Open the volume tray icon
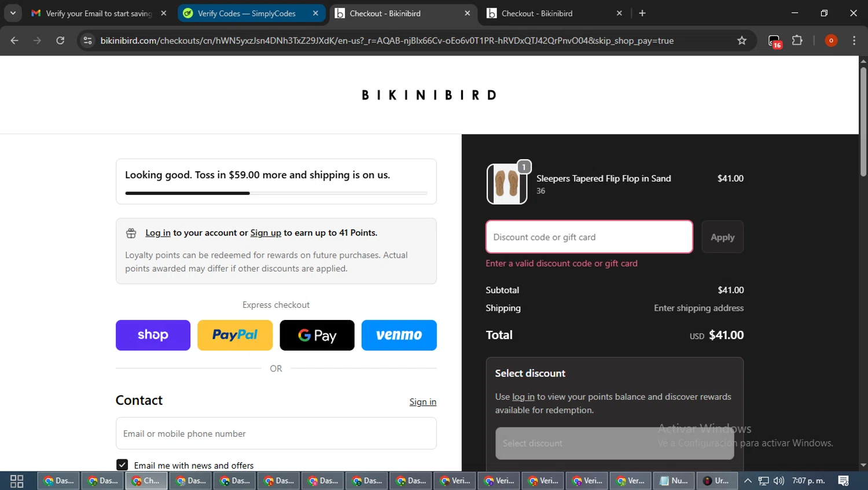This screenshot has width=868, height=490. pyautogui.click(x=779, y=481)
